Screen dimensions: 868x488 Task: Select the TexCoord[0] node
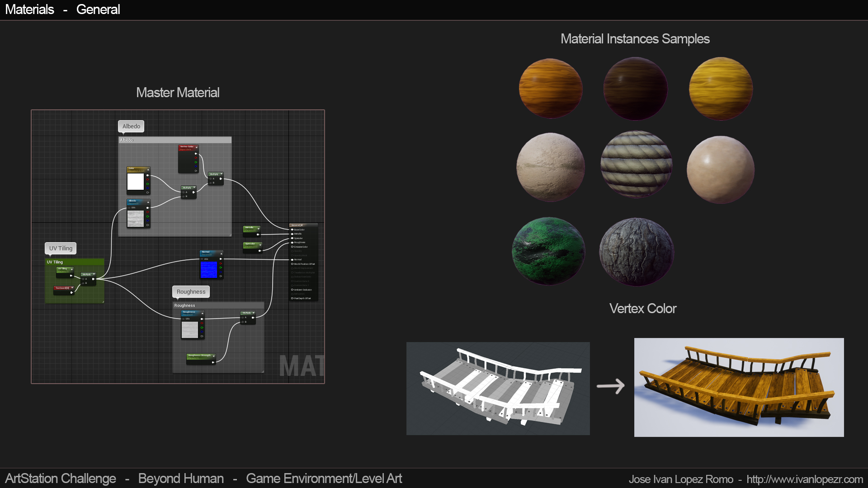[x=64, y=290]
